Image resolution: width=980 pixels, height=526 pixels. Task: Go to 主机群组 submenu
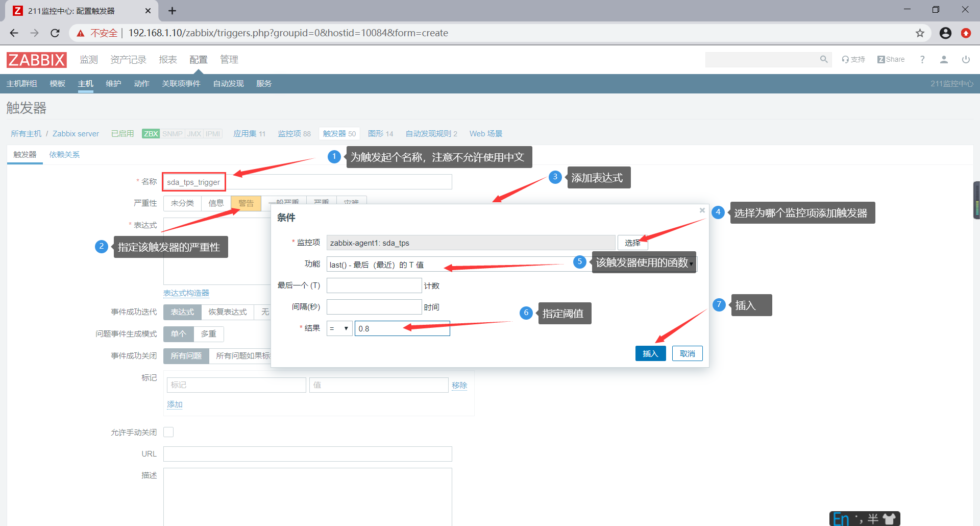21,84
